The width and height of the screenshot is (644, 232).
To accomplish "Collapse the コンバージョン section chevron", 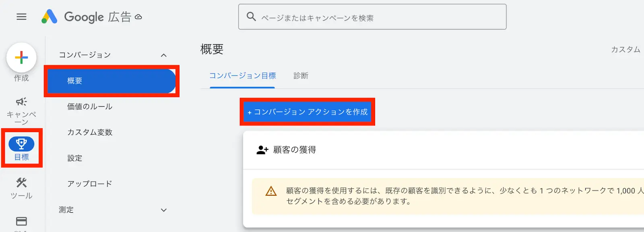I will 163,55.
